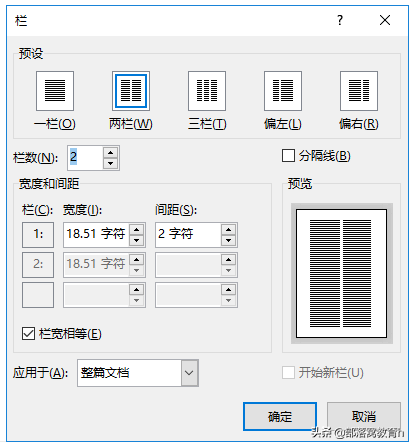Screen dimensions: 413x447
Task: Uncheck the 栏宽相等 equal column width checkbox
Action: [x=28, y=333]
